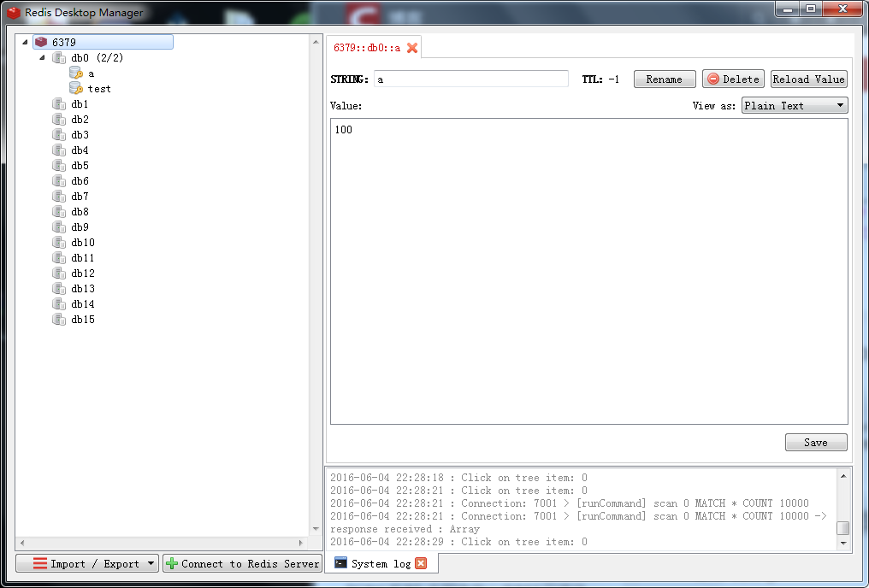Click the db13 database icon
869x588 pixels.
[x=59, y=289]
